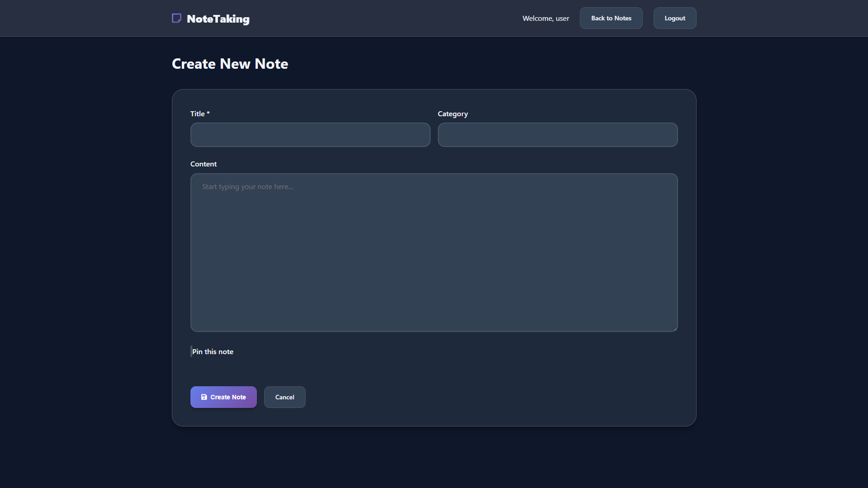This screenshot has height=488, width=868.
Task: Open the NoteTaking brand name link
Action: pyautogui.click(x=218, y=19)
